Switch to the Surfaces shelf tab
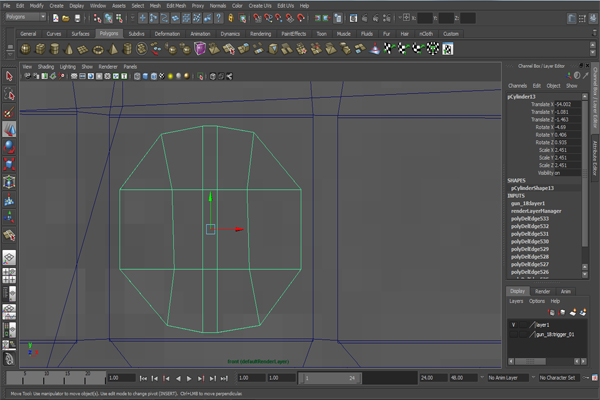Viewport: 600px width, 400px height. pyautogui.click(x=80, y=34)
